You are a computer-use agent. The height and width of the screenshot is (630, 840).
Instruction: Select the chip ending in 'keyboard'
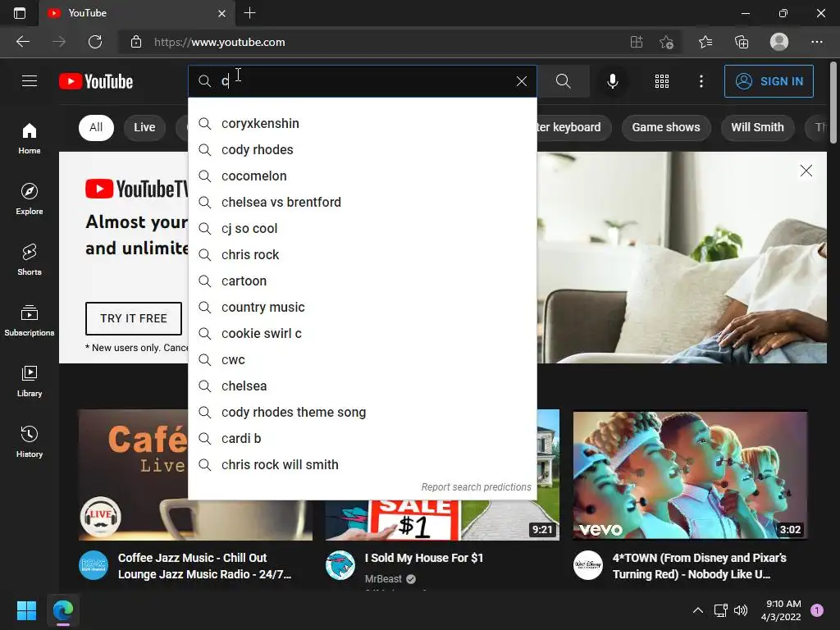pos(573,127)
